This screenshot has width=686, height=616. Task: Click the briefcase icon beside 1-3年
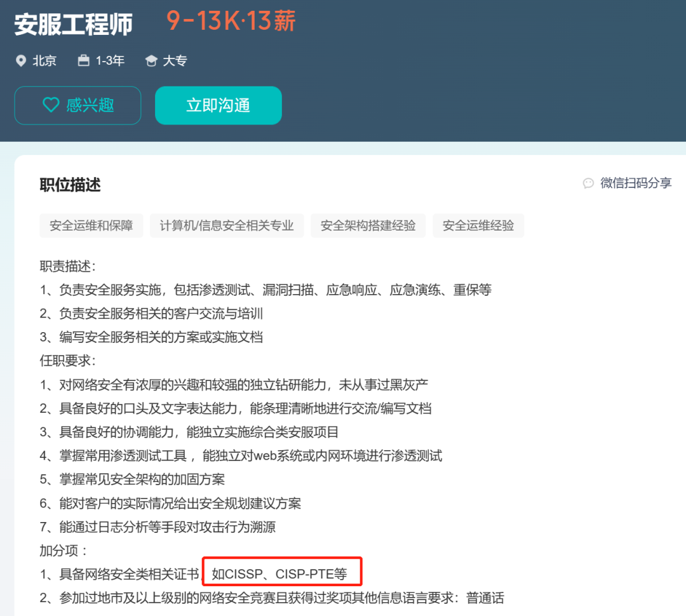click(x=83, y=61)
